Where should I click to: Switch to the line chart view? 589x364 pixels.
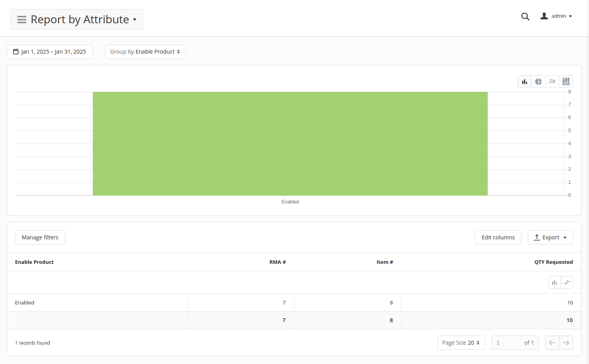(x=552, y=82)
